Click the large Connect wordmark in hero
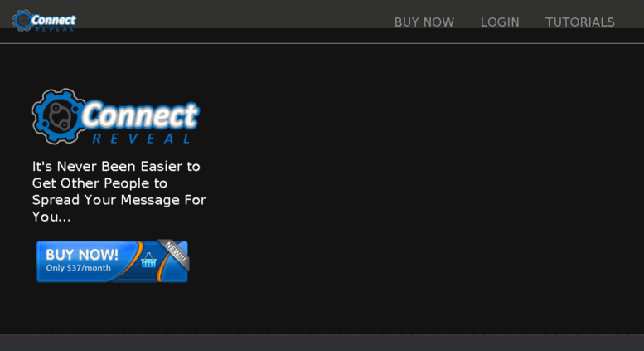The height and width of the screenshot is (351, 644). point(140,115)
